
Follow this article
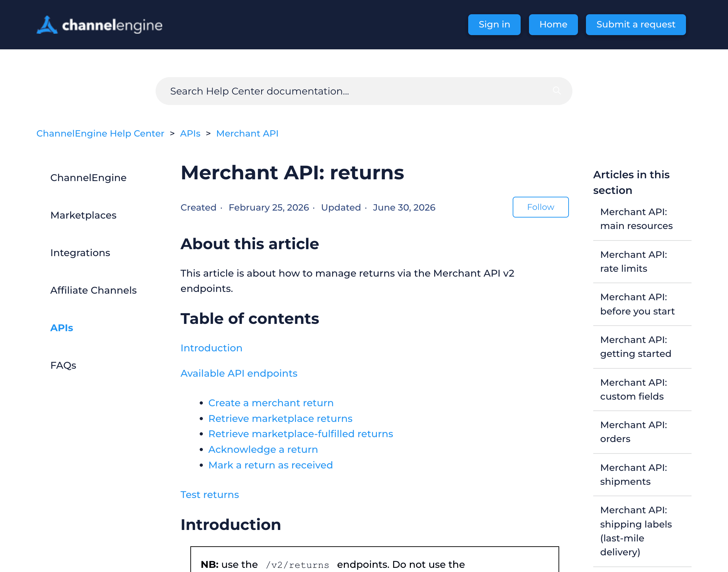[x=540, y=207]
